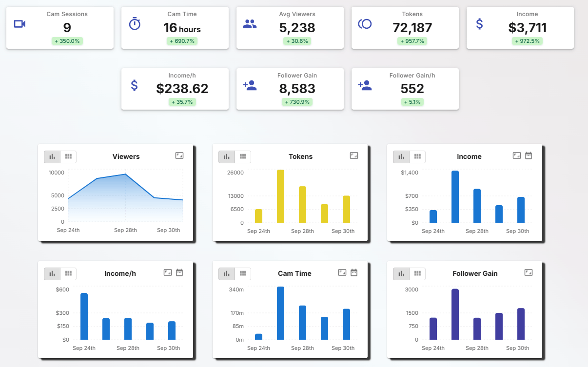Expand the Follower Gain chart to fullscreen
Screen dimensions: 588x367
pyautogui.click(x=529, y=272)
